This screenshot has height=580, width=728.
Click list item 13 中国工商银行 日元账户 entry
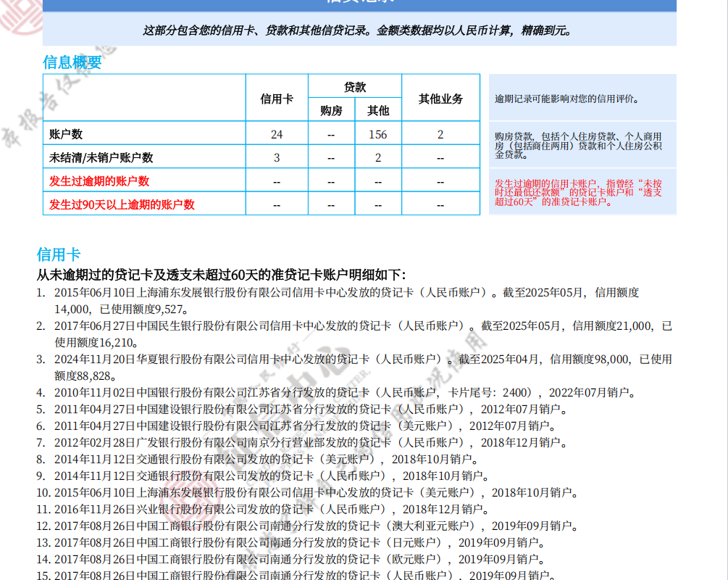point(291,543)
